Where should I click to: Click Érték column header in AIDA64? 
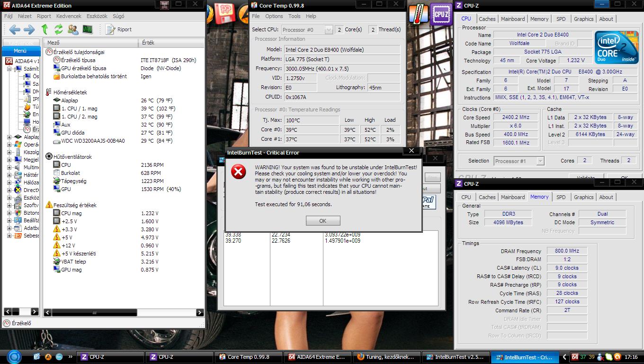[x=171, y=43]
